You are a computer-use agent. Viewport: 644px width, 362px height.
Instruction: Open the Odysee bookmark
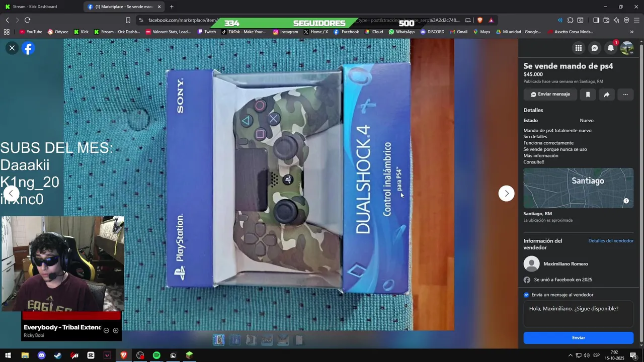pos(58,32)
